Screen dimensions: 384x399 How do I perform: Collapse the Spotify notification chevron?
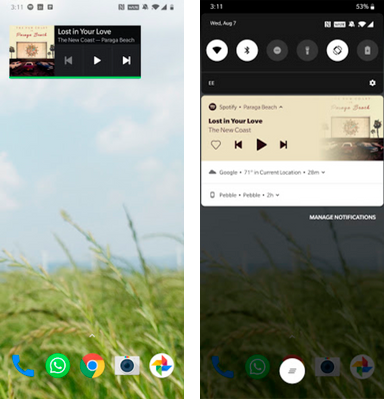click(x=281, y=107)
